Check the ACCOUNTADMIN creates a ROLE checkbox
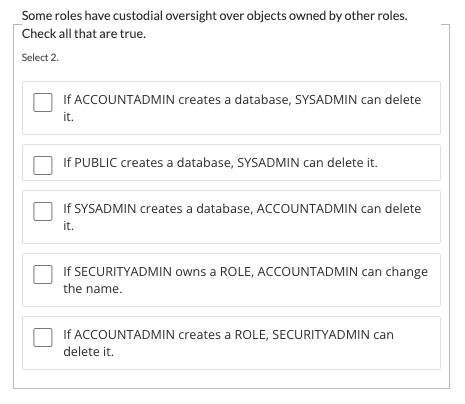This screenshot has height=404, width=465. point(43,337)
